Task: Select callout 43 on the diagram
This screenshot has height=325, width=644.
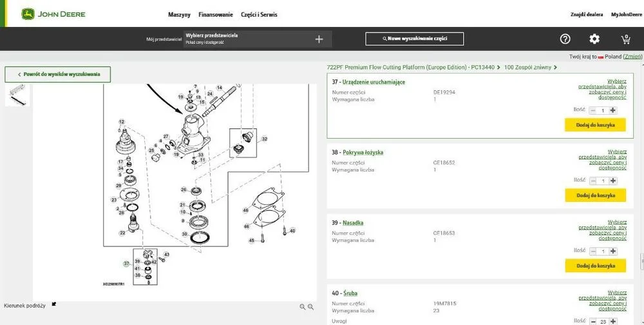Action: click(166, 255)
